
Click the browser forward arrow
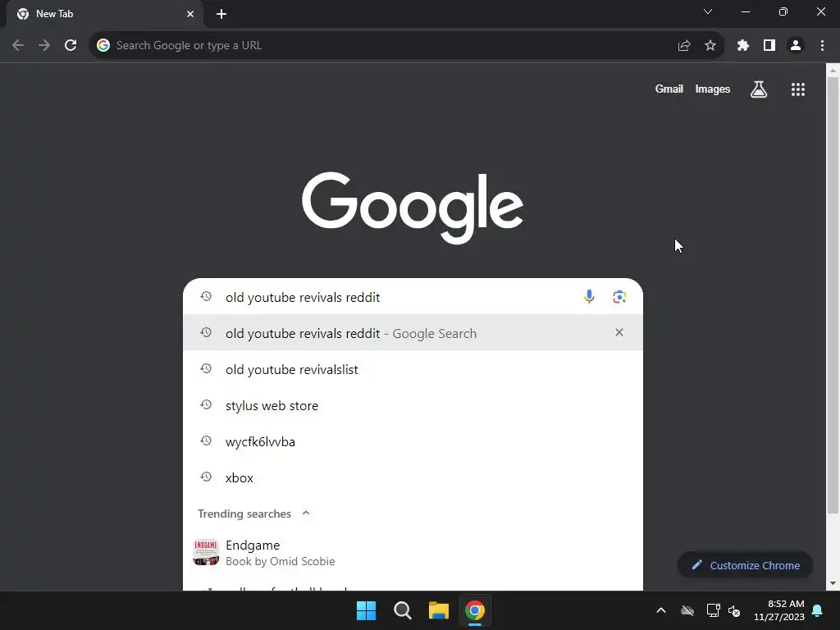click(x=44, y=46)
